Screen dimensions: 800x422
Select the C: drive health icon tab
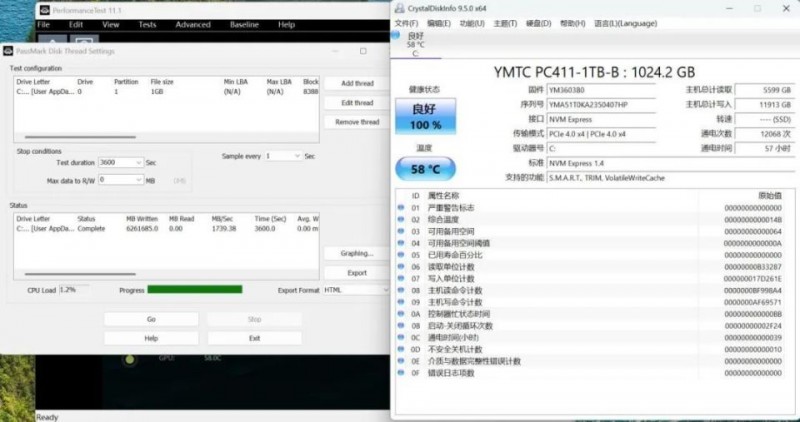pos(415,44)
